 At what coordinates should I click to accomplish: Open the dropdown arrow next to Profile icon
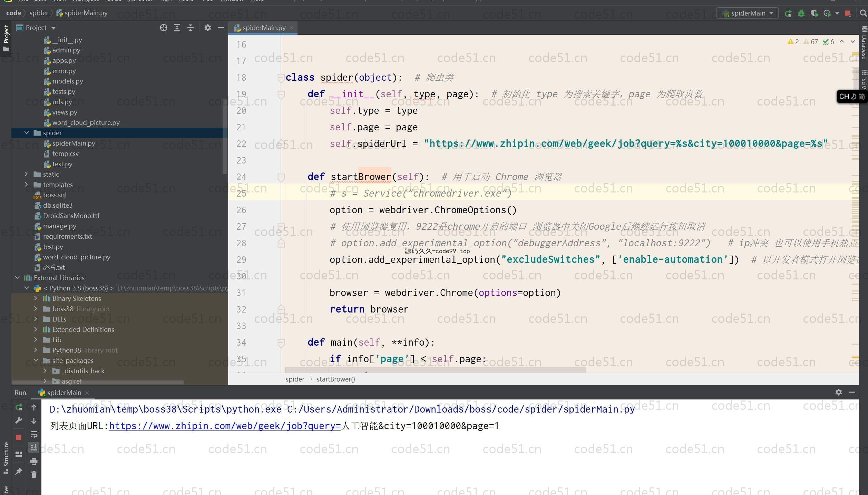[837, 13]
